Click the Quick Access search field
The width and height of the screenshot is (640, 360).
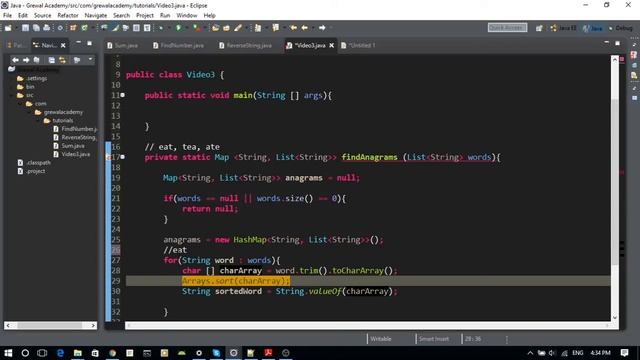507,28
